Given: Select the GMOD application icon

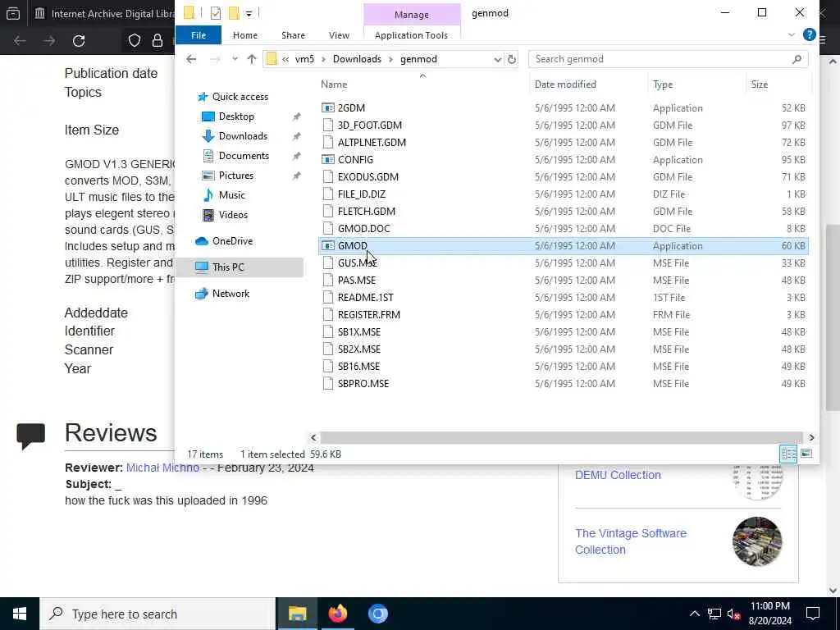Looking at the screenshot, I should [x=328, y=246].
